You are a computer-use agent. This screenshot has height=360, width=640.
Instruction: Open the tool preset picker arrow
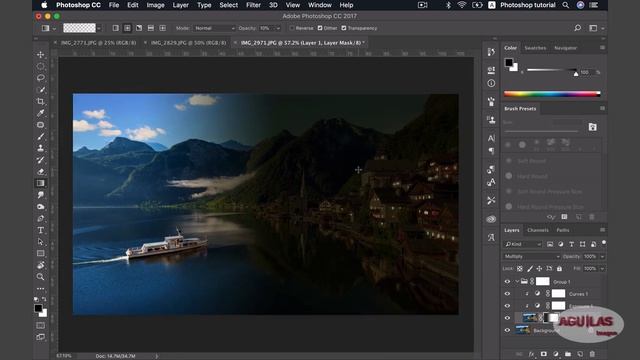click(54, 28)
